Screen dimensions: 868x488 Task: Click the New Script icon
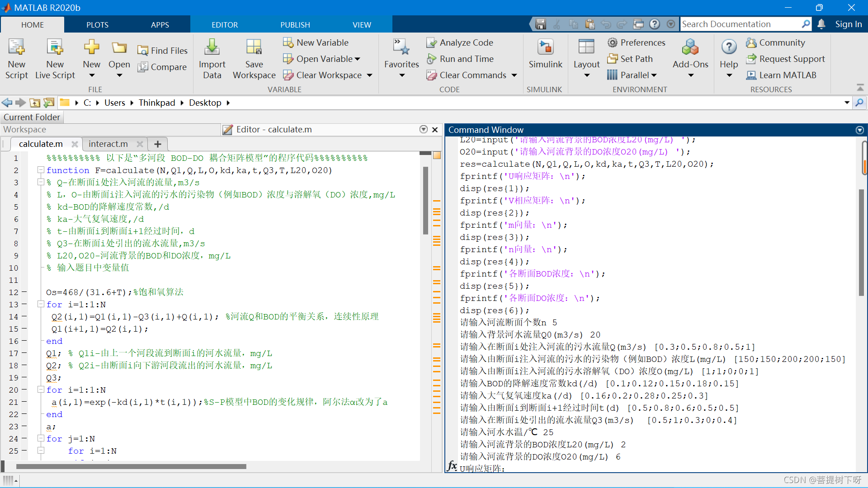click(16, 47)
